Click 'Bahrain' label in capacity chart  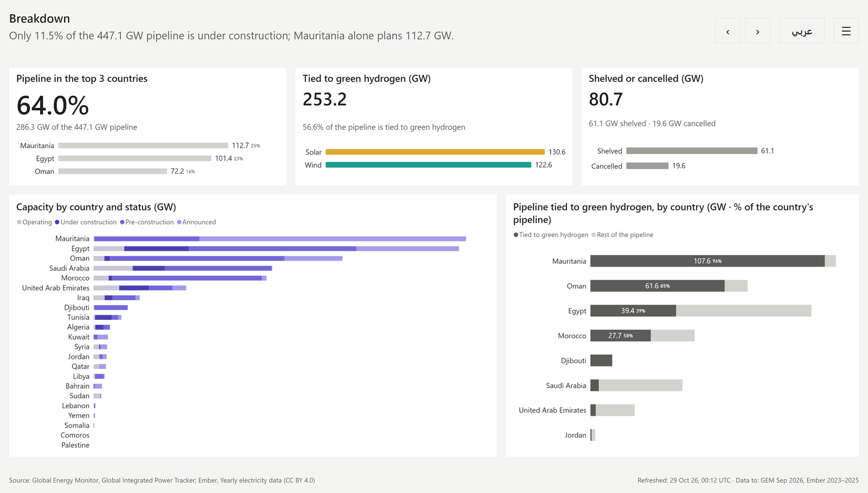(x=78, y=386)
